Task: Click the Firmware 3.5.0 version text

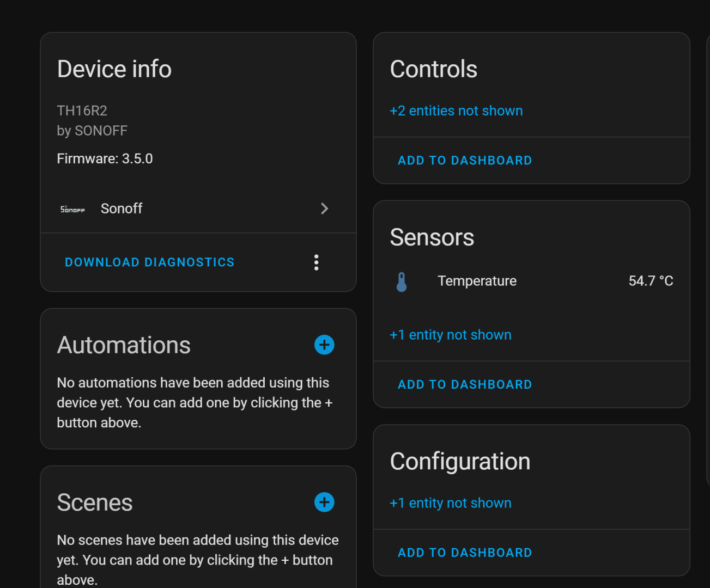Action: [x=105, y=159]
